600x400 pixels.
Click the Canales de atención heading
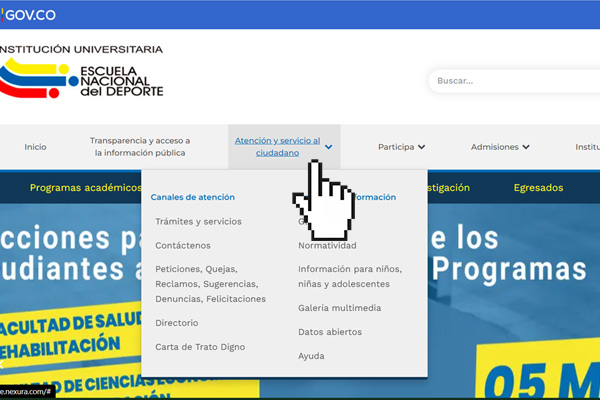(193, 197)
